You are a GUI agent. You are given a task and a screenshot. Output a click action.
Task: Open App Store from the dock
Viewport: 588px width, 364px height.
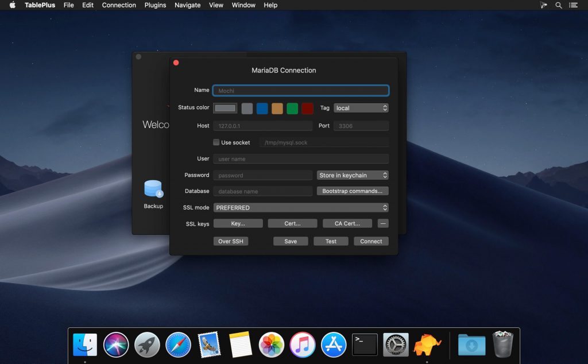pos(334,345)
